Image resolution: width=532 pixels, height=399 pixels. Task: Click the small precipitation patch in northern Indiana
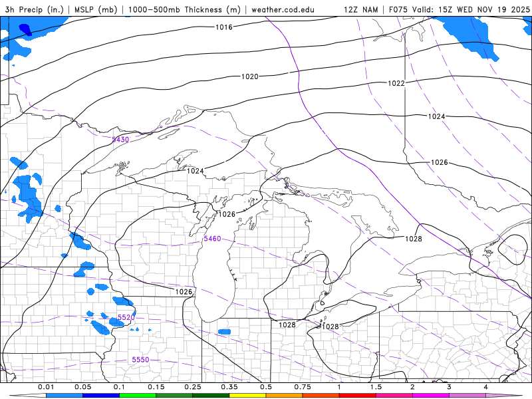click(224, 331)
